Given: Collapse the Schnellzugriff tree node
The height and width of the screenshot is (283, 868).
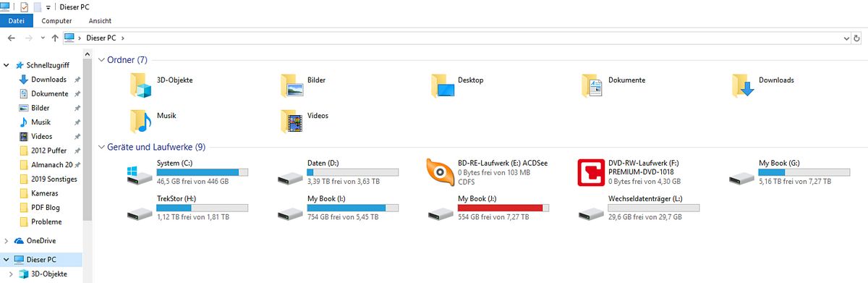Looking at the screenshot, I should [x=7, y=65].
